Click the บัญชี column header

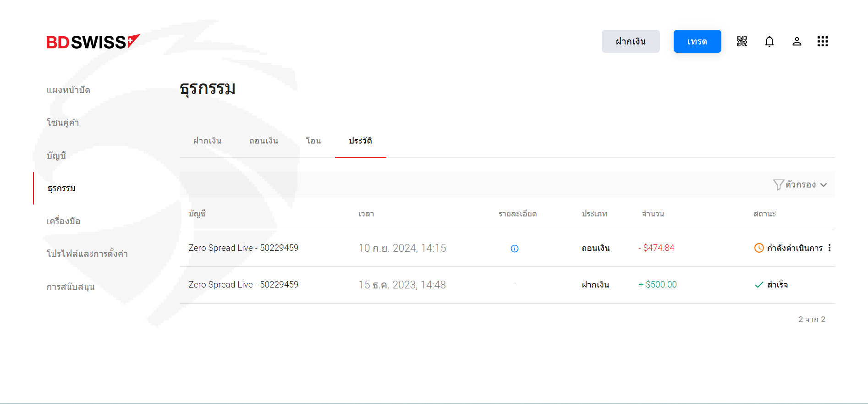(197, 214)
